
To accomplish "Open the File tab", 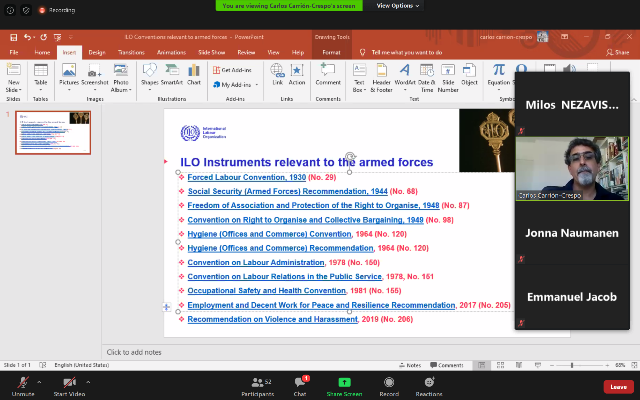I will (14, 52).
